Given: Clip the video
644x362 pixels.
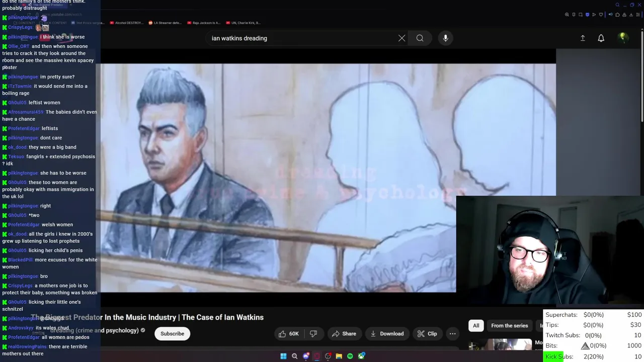Looking at the screenshot, I should tap(427, 333).
